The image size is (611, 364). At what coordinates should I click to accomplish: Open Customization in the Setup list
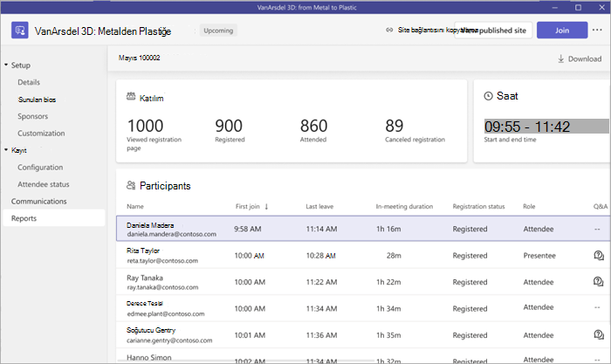tap(41, 134)
